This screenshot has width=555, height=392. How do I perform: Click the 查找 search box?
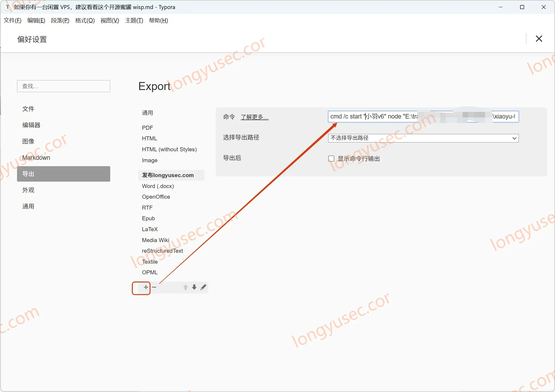64,86
